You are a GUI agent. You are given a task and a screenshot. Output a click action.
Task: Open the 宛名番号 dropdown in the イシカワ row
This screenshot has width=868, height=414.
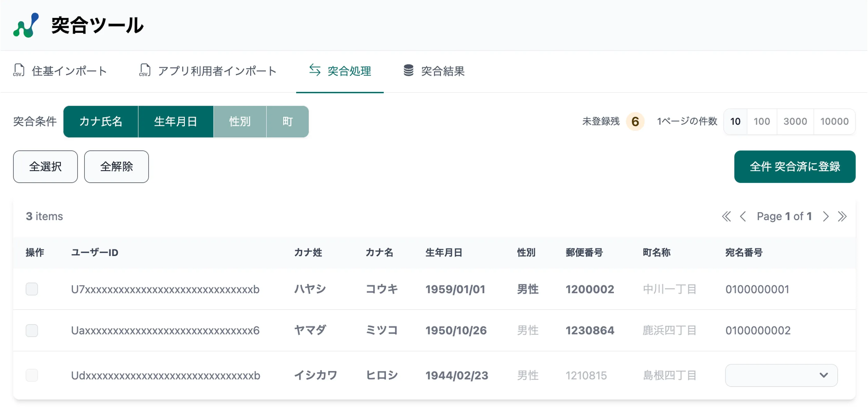781,375
